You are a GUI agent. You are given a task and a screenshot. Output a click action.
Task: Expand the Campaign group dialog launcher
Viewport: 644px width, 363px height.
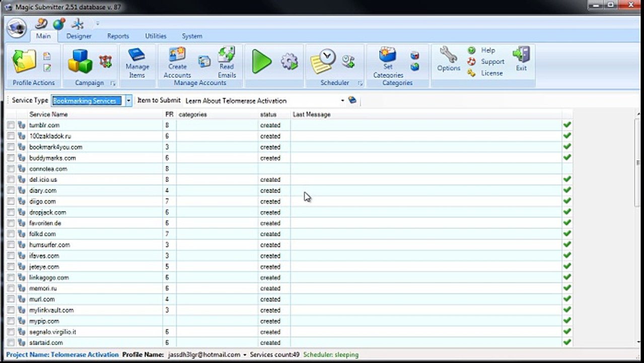click(113, 83)
